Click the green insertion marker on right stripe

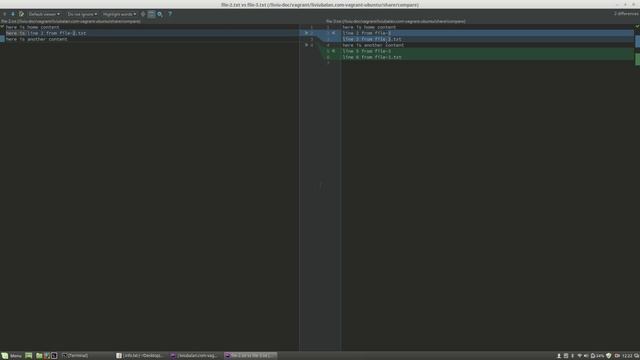pos(637,59)
